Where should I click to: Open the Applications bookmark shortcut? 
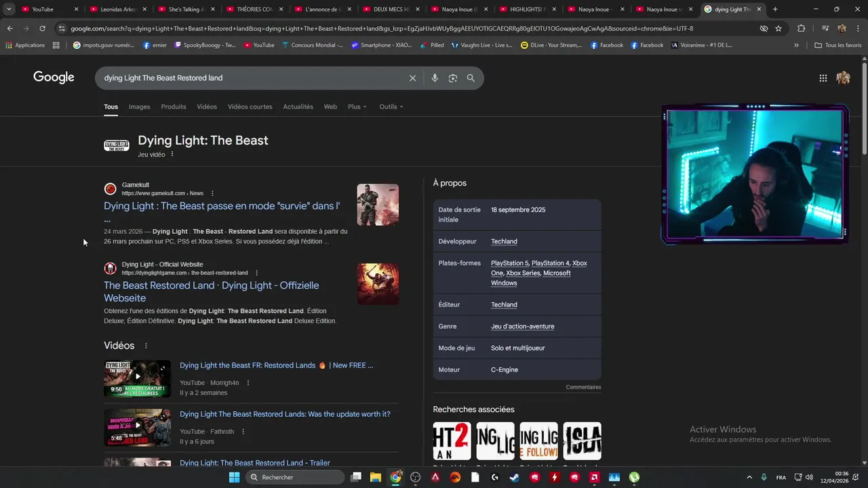[x=25, y=45]
